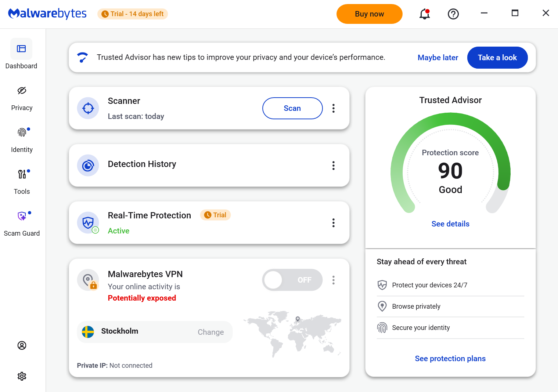Turn on the Malwarebytes VPN toggle

(x=292, y=280)
